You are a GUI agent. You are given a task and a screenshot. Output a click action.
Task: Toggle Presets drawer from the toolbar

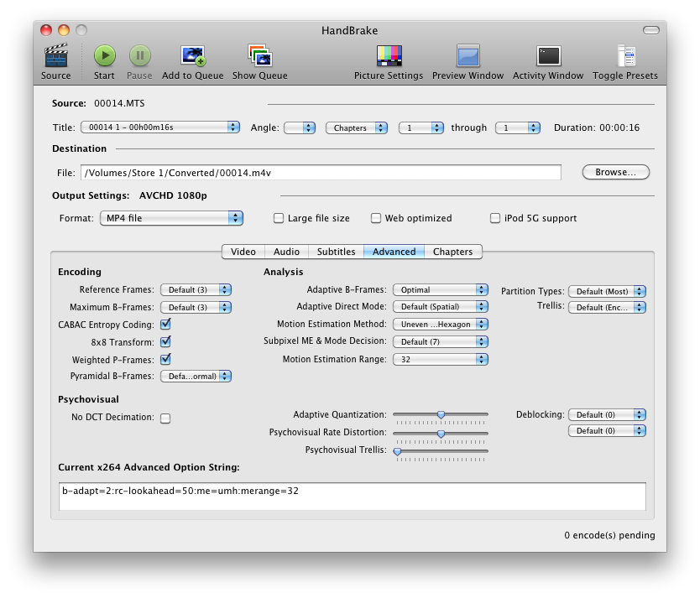tap(625, 56)
